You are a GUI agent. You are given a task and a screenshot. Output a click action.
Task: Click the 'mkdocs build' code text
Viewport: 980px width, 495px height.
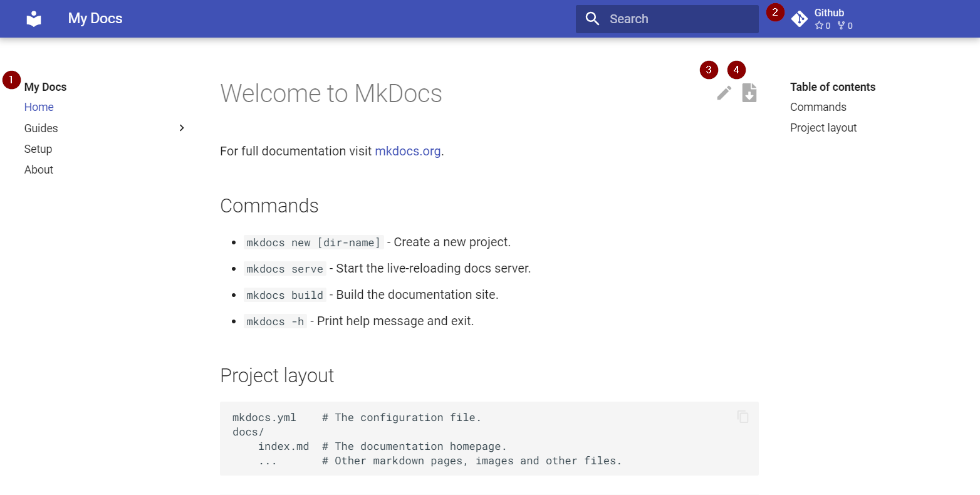285,295
